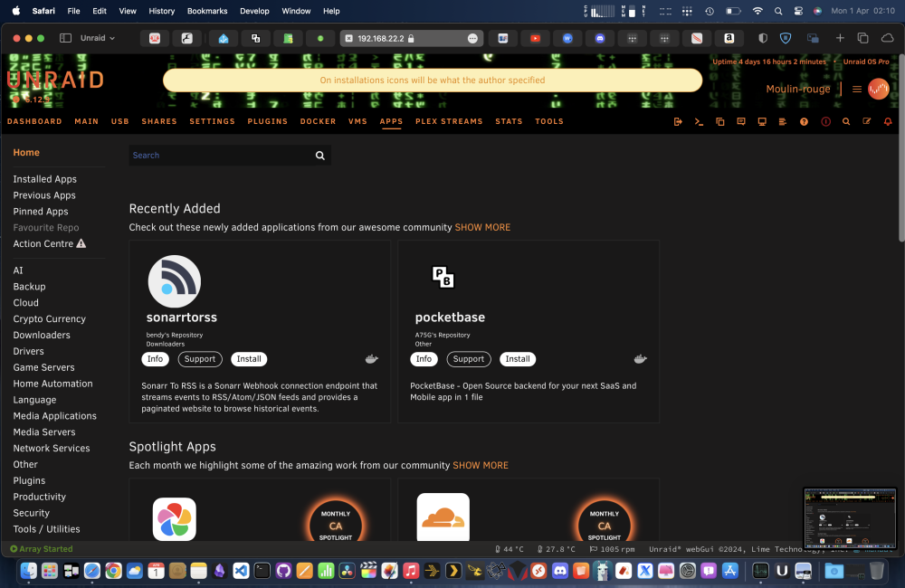Click the Discord pinned tab in Safari
The height and width of the screenshot is (588, 905).
coord(600,38)
